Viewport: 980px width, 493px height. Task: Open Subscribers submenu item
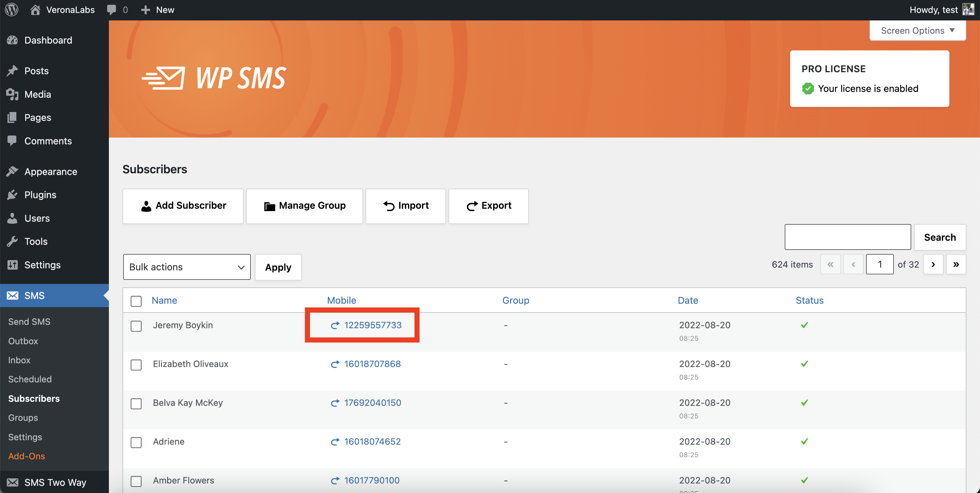[x=34, y=399]
